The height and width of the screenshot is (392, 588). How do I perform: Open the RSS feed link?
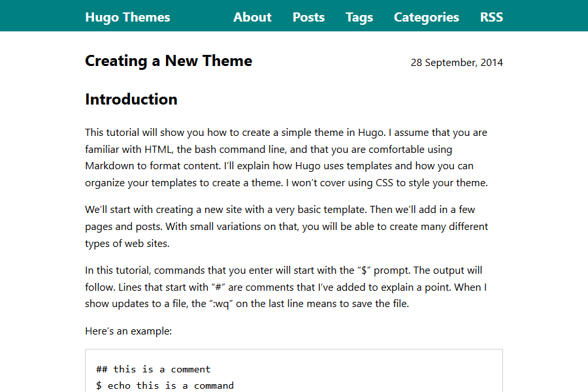(x=491, y=18)
